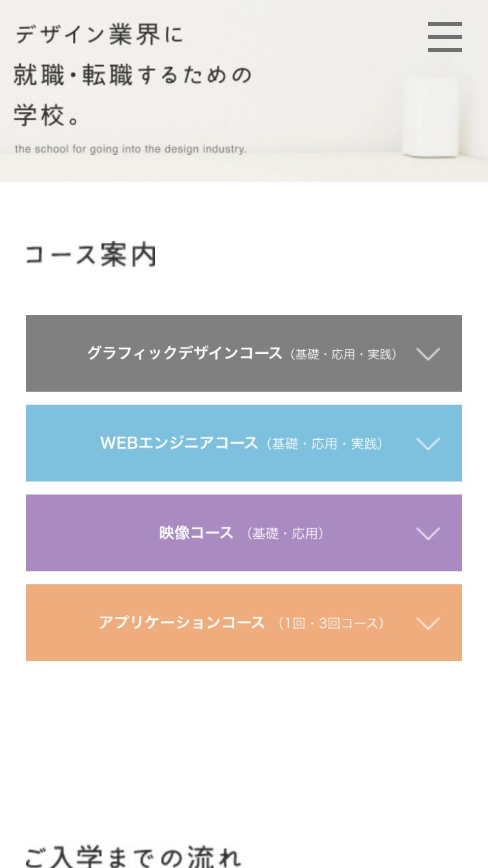Click chevron icon on アプリケーションコース row
The image size is (488, 868).
(428, 623)
